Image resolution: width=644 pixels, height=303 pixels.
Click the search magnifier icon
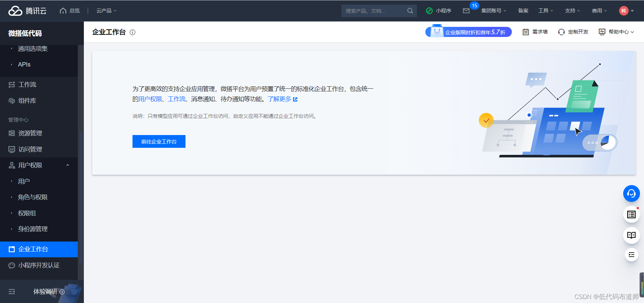point(410,11)
